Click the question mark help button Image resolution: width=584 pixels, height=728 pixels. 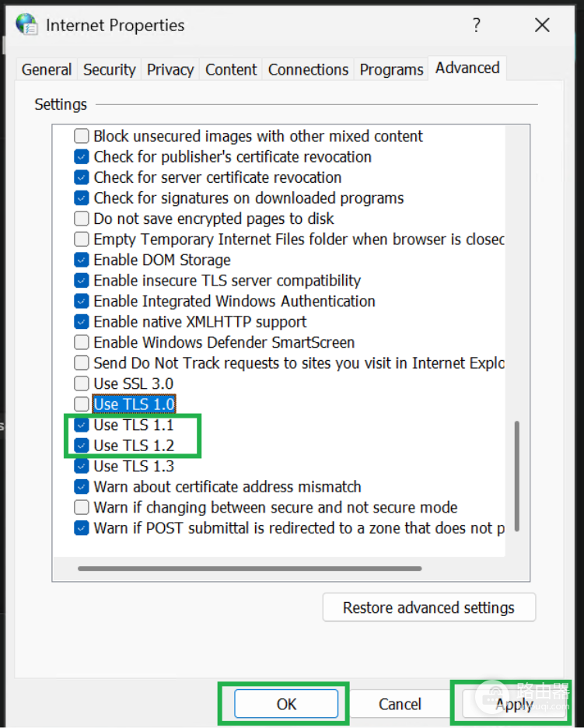[x=477, y=25]
